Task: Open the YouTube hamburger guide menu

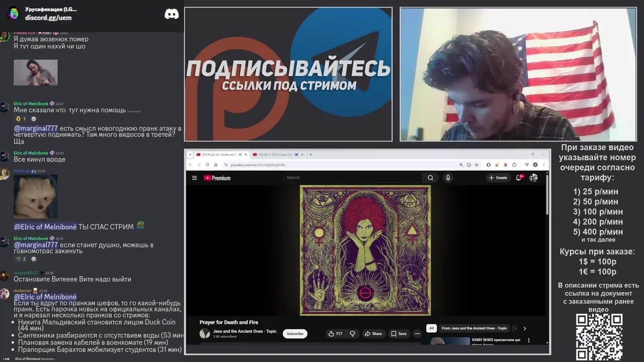Action: pyautogui.click(x=194, y=177)
